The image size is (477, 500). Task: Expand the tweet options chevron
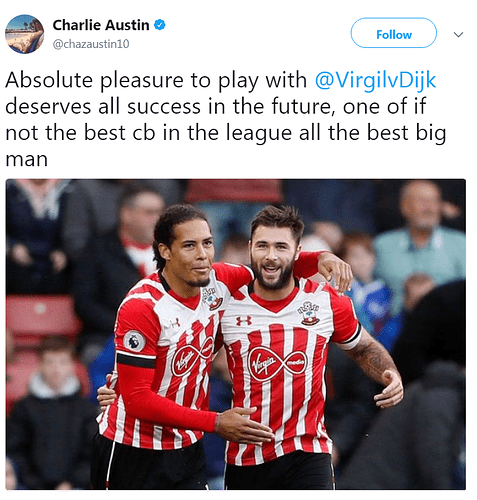coord(459,34)
